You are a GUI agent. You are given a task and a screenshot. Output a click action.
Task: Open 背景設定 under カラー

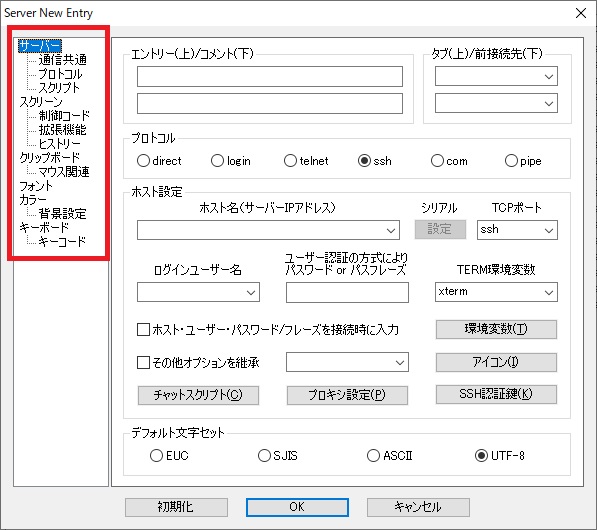click(62, 213)
